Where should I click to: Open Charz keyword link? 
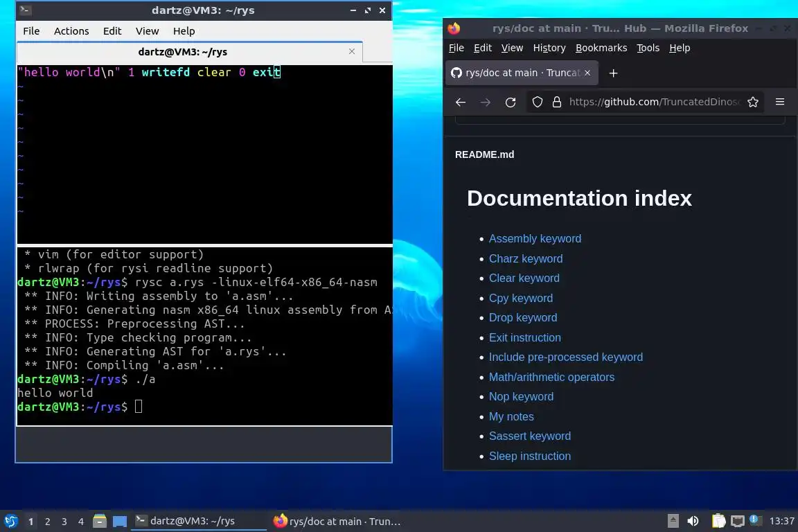point(526,258)
